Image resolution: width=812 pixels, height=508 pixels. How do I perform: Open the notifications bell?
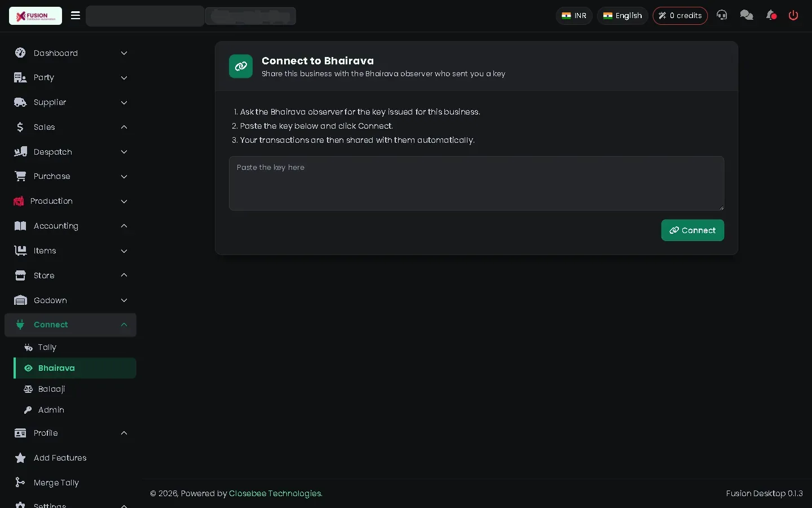point(771,15)
